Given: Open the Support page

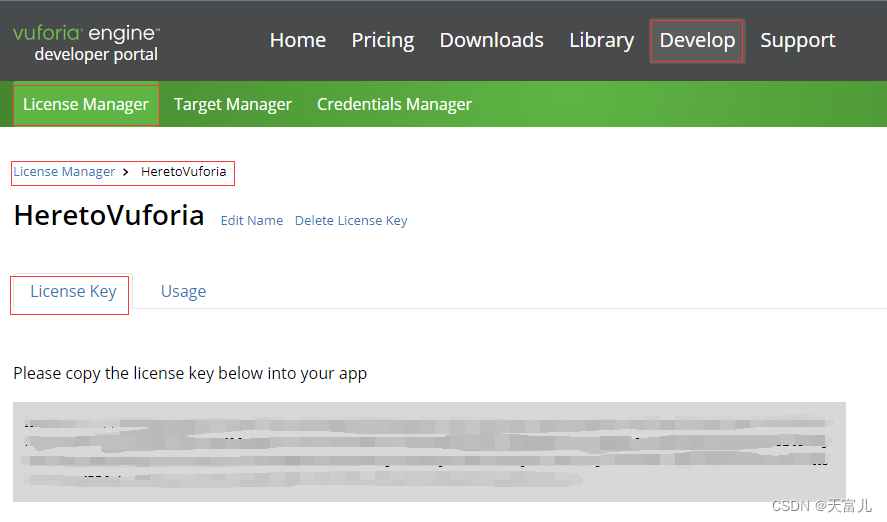Looking at the screenshot, I should point(798,41).
